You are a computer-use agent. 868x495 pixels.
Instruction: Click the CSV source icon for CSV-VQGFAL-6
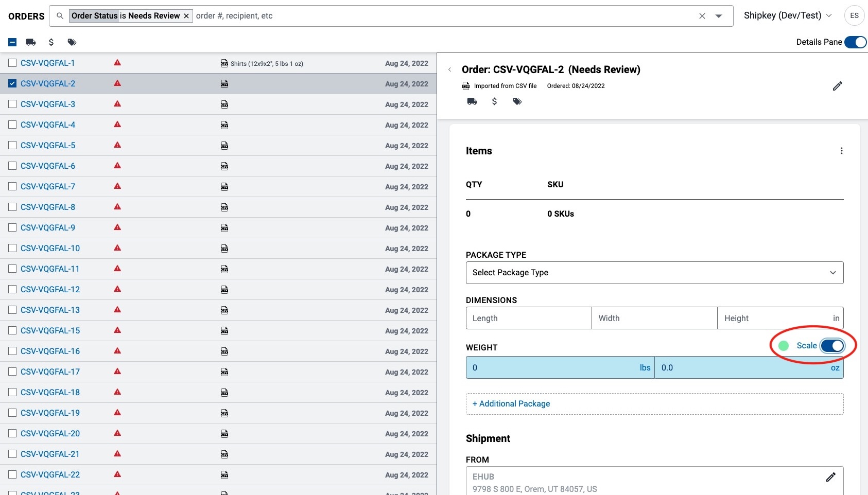click(x=224, y=166)
